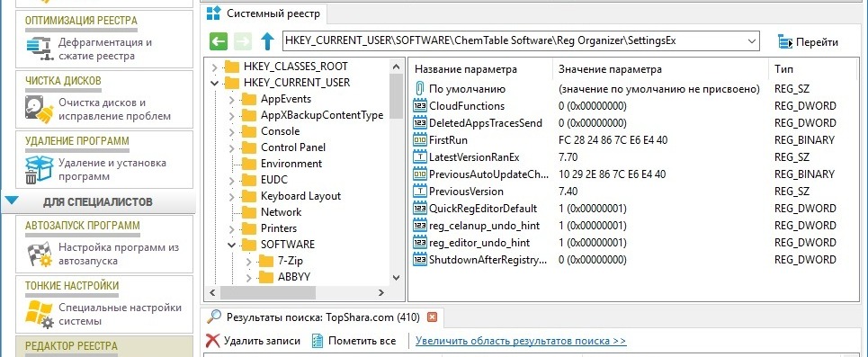
Task: Click the Перейти icon button
Action: coord(785,41)
